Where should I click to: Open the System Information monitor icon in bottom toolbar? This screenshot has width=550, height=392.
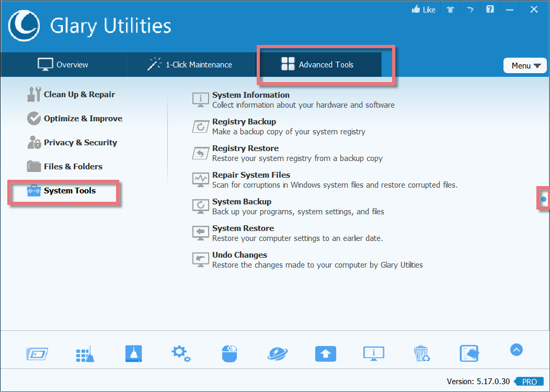(x=374, y=354)
